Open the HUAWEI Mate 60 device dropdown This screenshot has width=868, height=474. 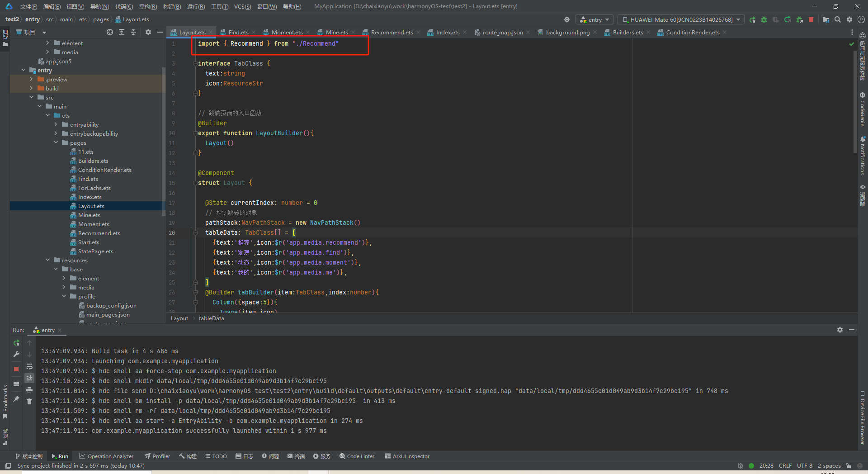click(681, 19)
